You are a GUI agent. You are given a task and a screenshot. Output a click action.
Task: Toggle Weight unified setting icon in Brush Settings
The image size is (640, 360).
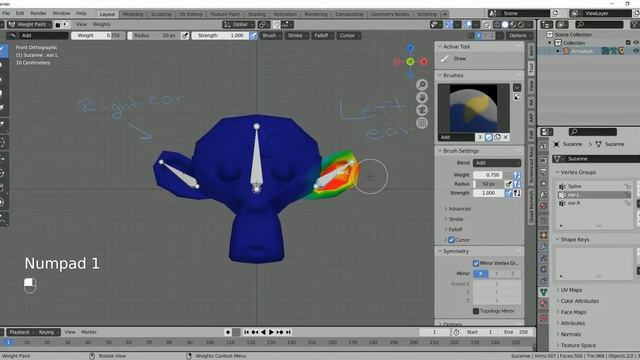(x=517, y=175)
